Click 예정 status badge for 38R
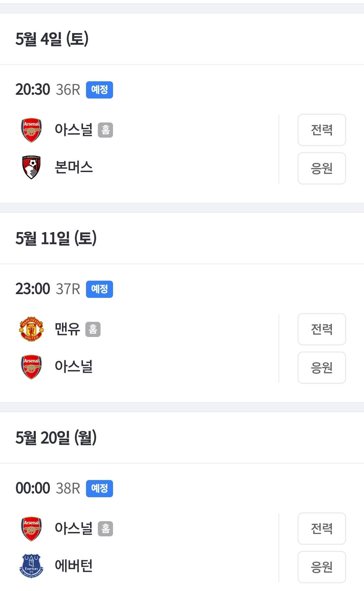 pyautogui.click(x=99, y=489)
